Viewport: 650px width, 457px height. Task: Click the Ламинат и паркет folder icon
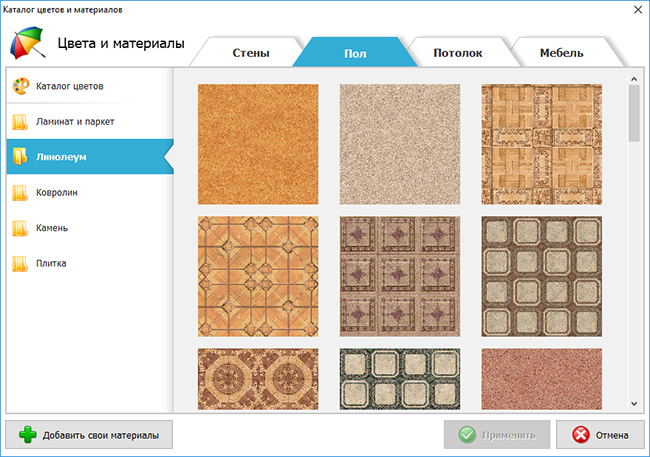click(x=20, y=122)
